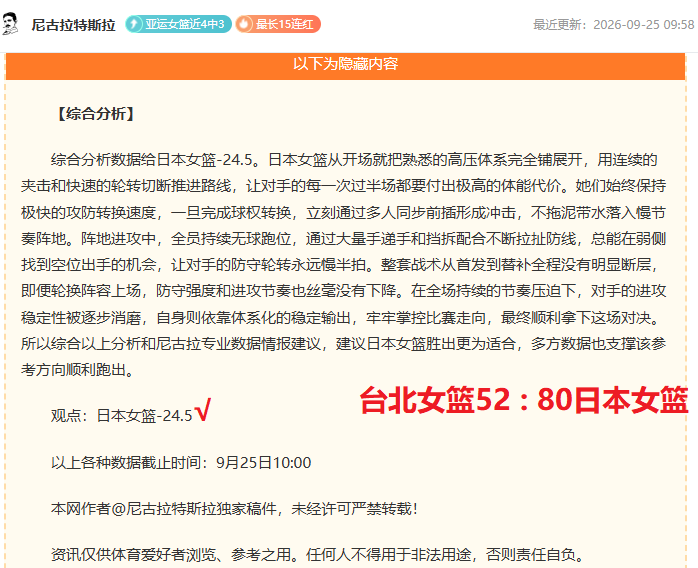Click the red 台北女篮52:80日本女篮 score text

[524, 400]
